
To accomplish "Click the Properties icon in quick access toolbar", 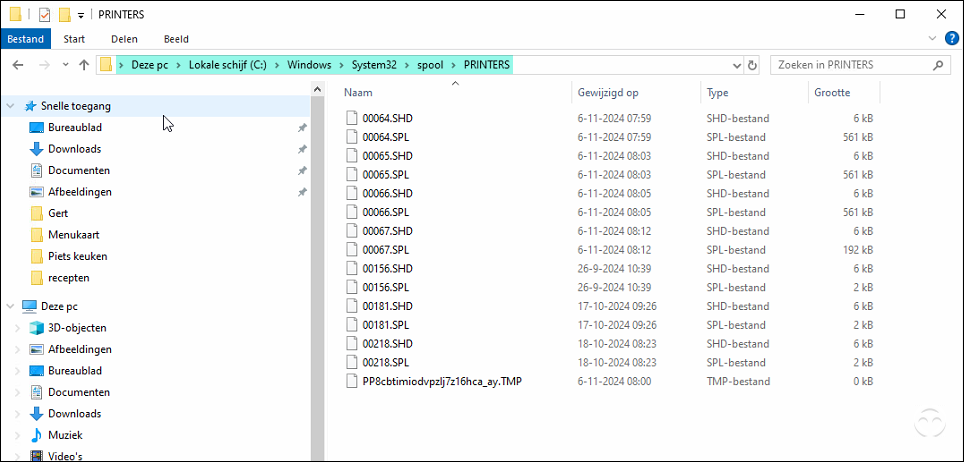I will [x=44, y=14].
